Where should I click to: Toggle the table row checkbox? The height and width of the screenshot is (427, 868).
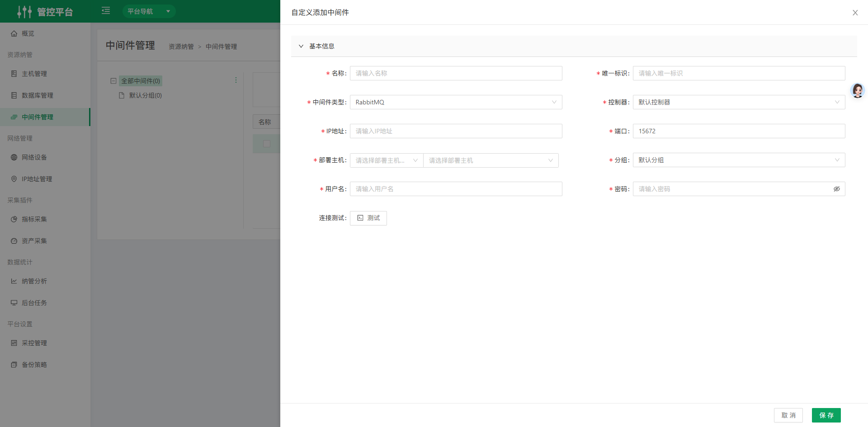[267, 144]
